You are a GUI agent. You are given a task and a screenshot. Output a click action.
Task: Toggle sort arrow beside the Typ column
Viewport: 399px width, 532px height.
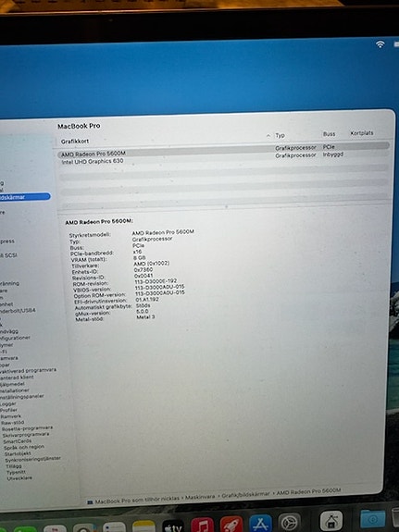(x=268, y=136)
